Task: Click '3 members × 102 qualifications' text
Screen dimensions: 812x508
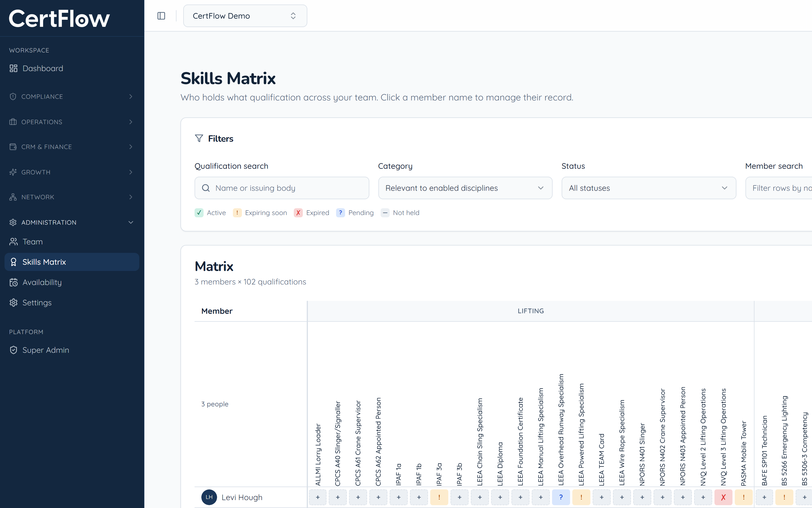Action: pos(250,282)
